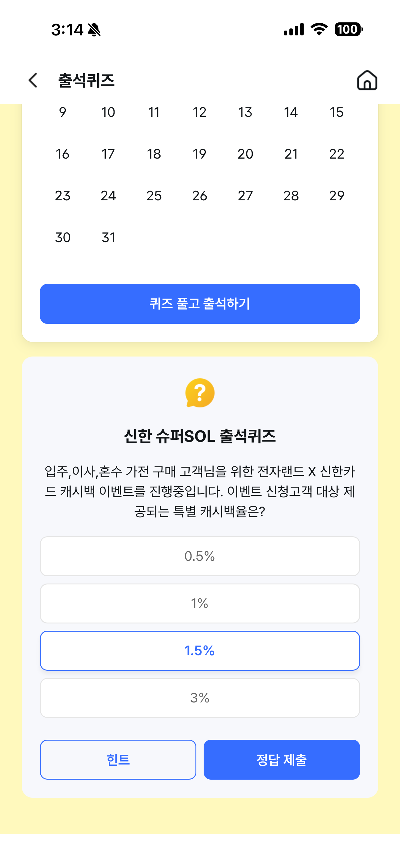
Task: Tap the yellow question mark bubble icon
Action: pyautogui.click(x=200, y=393)
